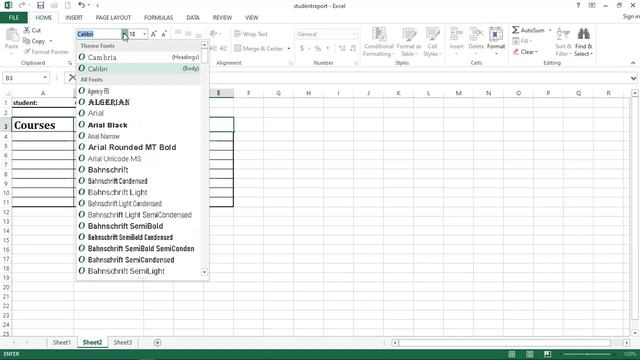Add a new sheet with plus button
This screenshot has height=360, width=640.
[157, 343]
